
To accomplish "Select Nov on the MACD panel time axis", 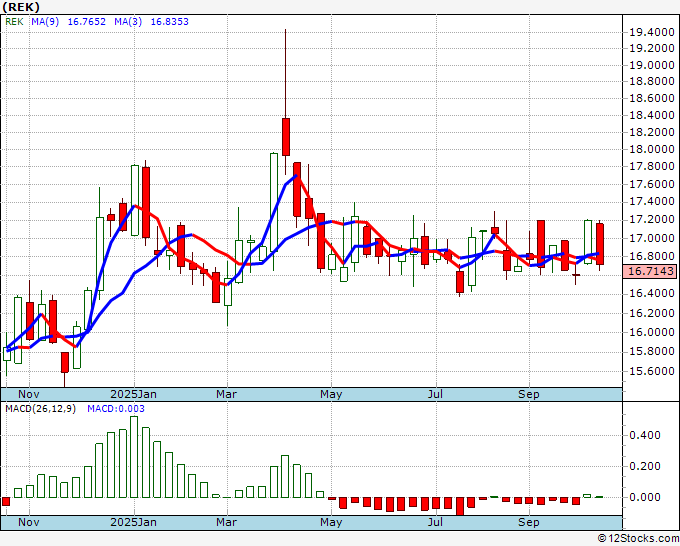I will coord(30,522).
